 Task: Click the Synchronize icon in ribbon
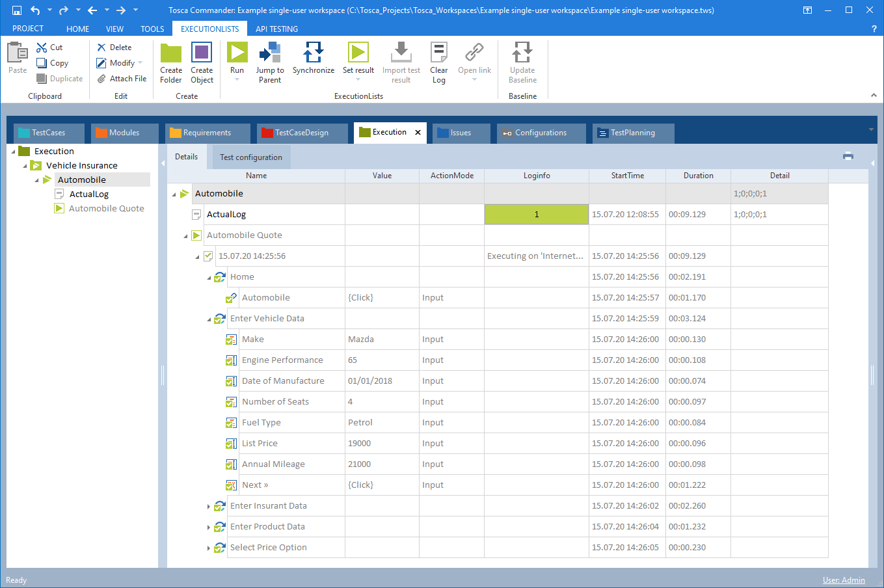tap(313, 53)
